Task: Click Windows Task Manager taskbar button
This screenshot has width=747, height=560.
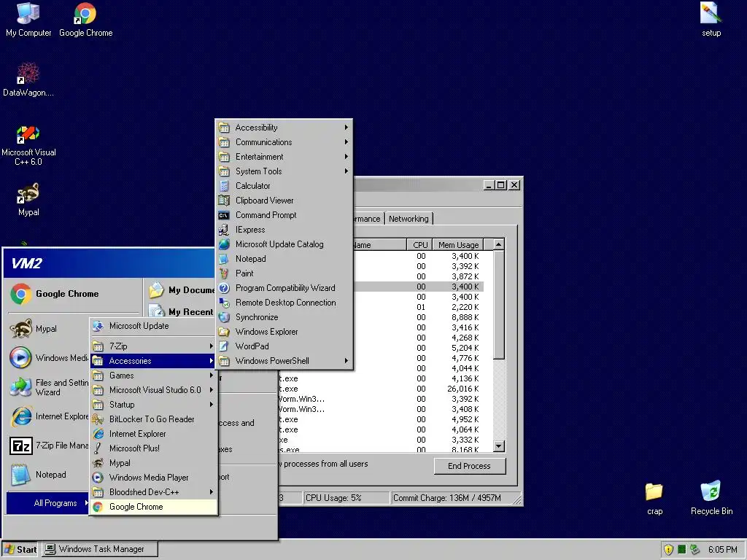Action: click(100, 550)
